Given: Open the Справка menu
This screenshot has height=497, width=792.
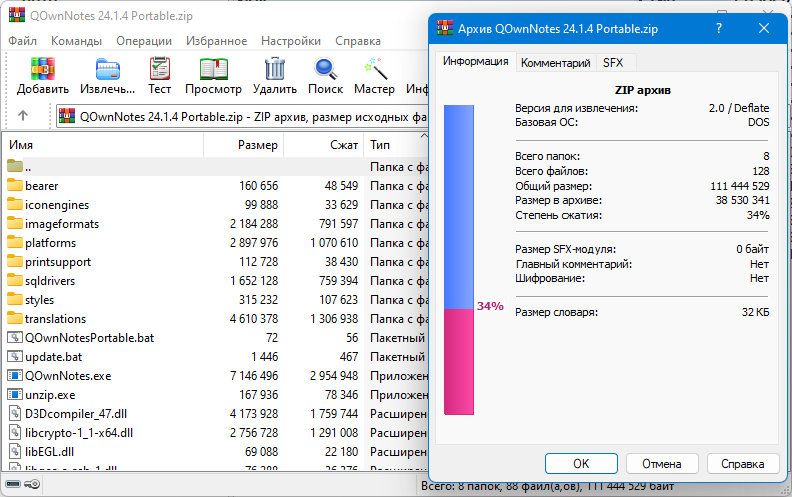Looking at the screenshot, I should pyautogui.click(x=358, y=41).
